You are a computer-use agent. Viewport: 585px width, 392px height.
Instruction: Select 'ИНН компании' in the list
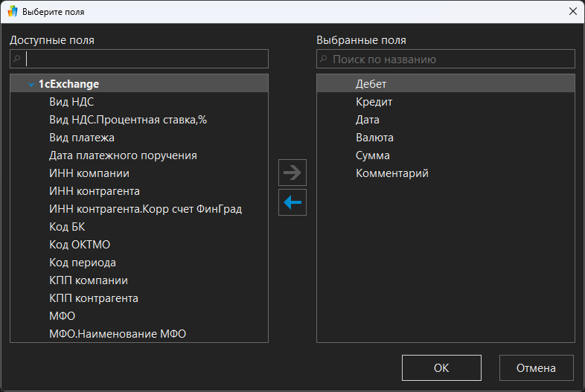point(89,173)
